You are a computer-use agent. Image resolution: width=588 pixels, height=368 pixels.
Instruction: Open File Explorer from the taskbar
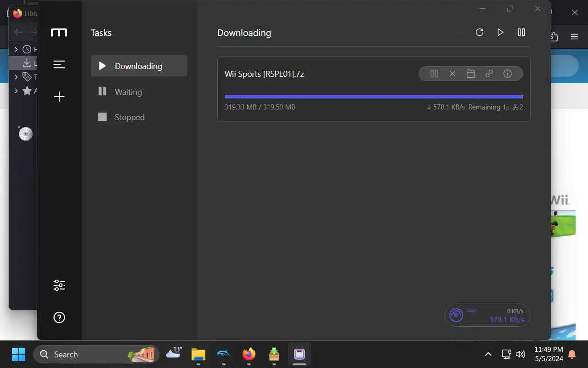point(198,354)
